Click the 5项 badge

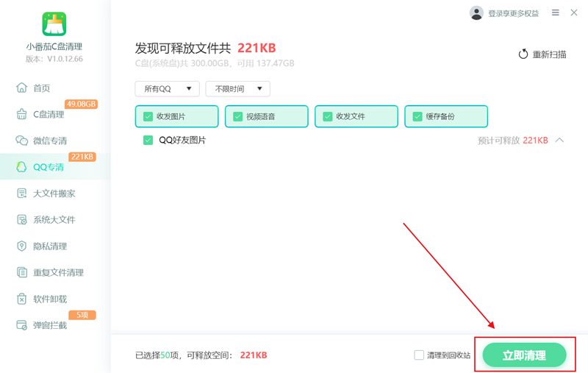tap(82, 315)
